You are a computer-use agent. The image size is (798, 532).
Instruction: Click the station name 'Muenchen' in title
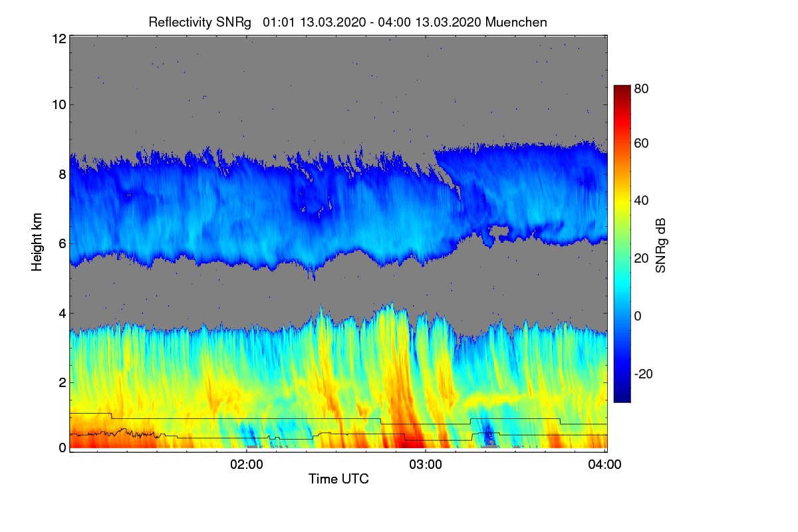[516, 22]
